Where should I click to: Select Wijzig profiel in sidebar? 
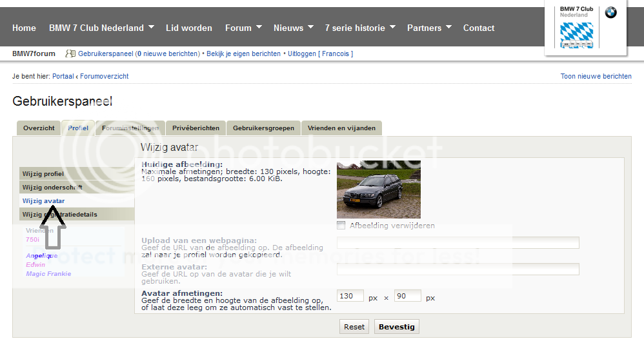77,173
